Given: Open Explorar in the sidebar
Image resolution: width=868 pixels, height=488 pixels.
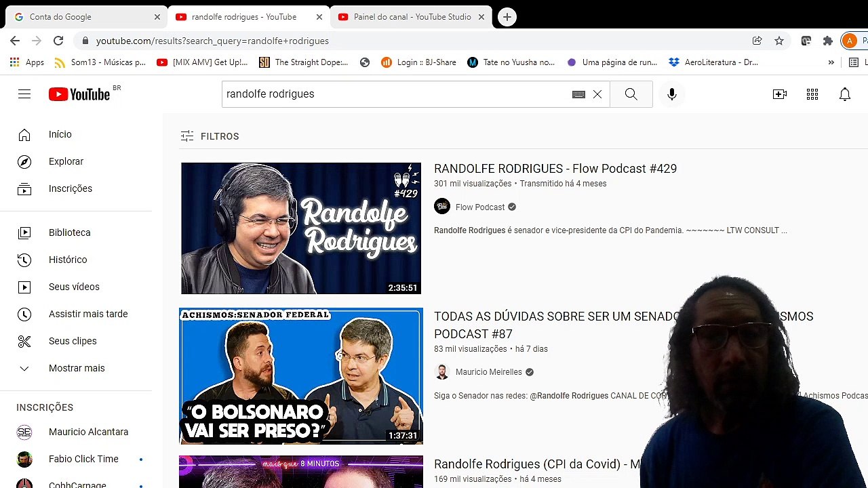Looking at the screenshot, I should point(76,161).
